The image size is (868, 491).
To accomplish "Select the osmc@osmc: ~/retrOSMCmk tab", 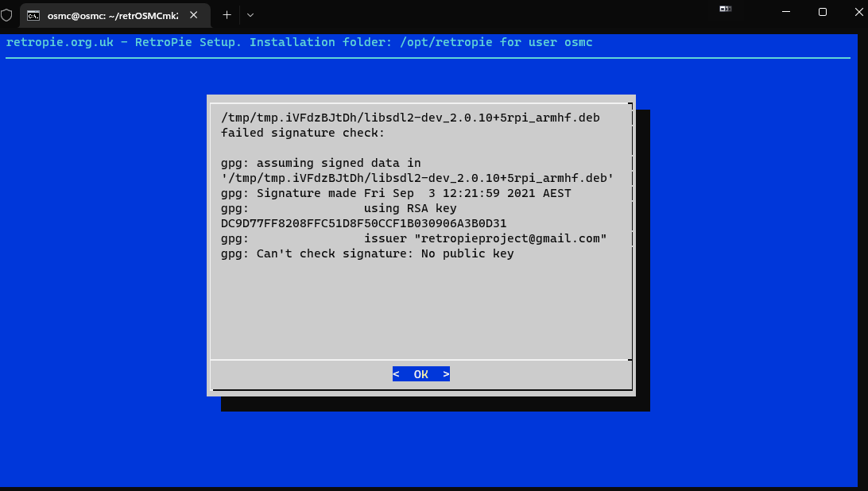I will pyautogui.click(x=115, y=16).
